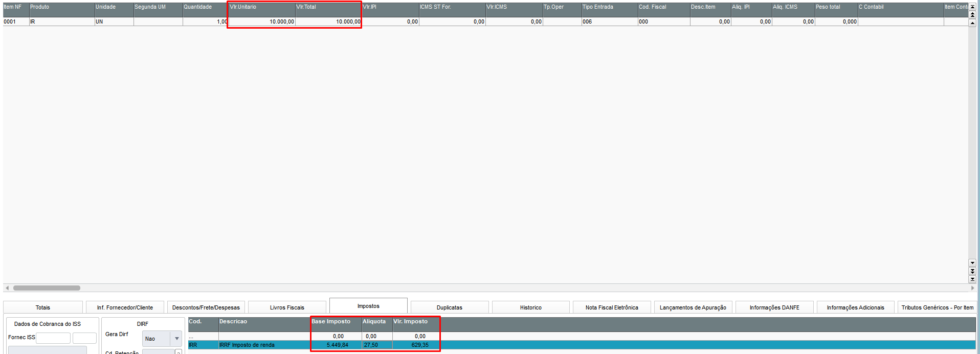The image size is (980, 354).
Task: Page down with the double down arrow
Action: click(972, 271)
